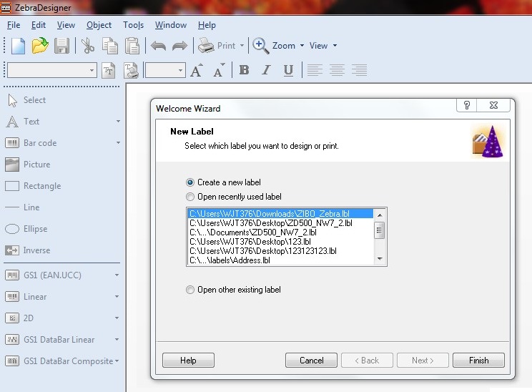The width and height of the screenshot is (532, 392).
Task: Expand the View toolbar dropdown
Action: (335, 46)
